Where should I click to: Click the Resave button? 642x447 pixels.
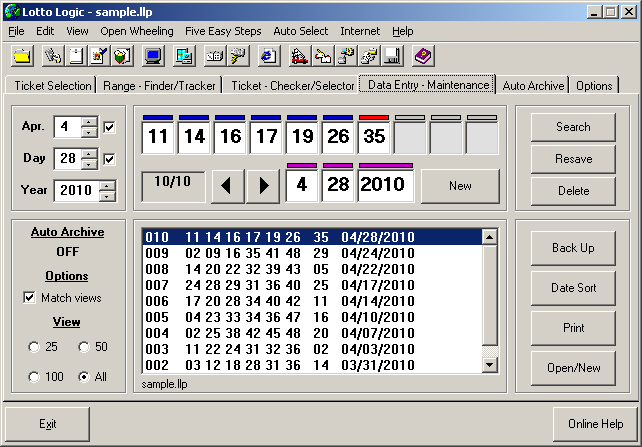click(x=573, y=159)
